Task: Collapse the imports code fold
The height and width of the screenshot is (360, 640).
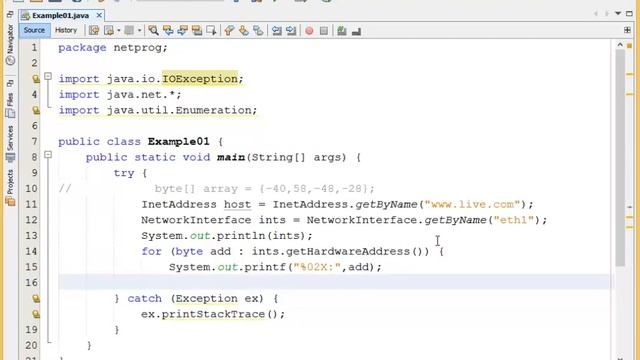Action: [x=48, y=76]
